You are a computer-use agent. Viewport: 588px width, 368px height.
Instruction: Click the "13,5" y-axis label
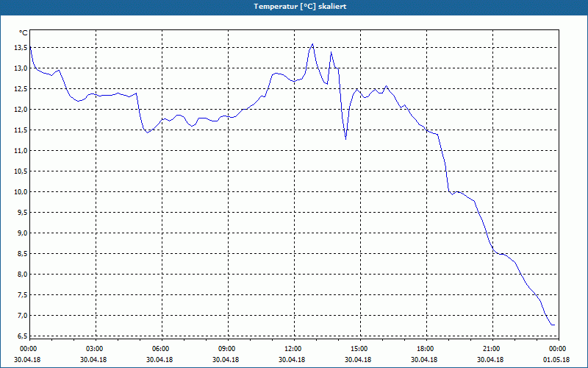point(21,47)
